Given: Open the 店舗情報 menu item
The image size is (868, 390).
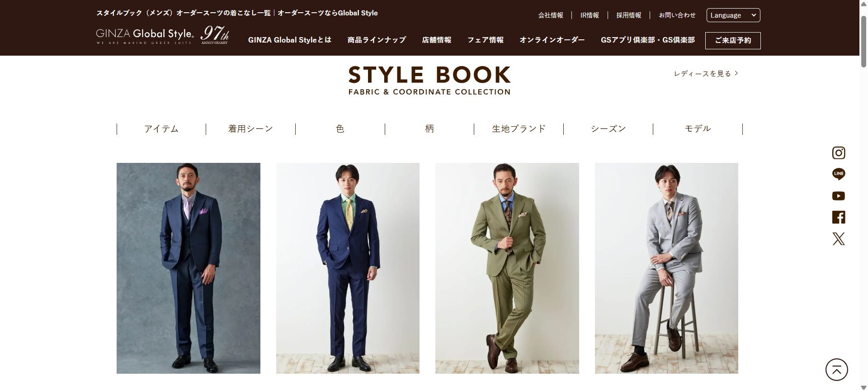Looking at the screenshot, I should pyautogui.click(x=437, y=40).
